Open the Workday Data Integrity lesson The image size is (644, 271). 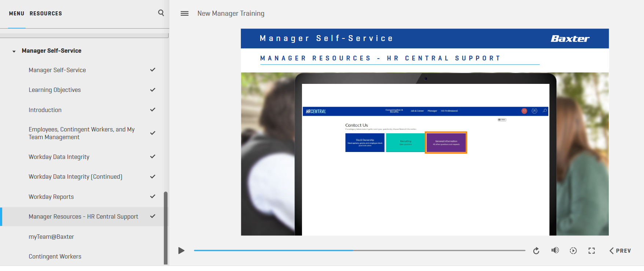pyautogui.click(x=84, y=157)
